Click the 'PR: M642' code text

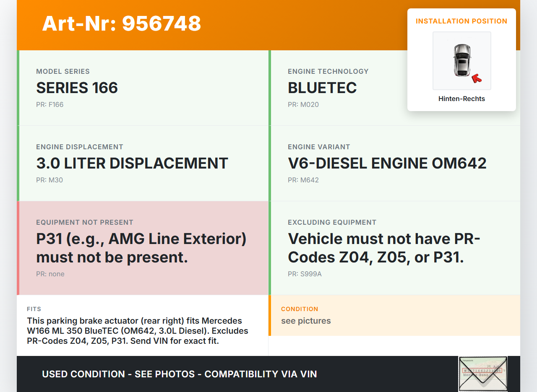tap(303, 180)
